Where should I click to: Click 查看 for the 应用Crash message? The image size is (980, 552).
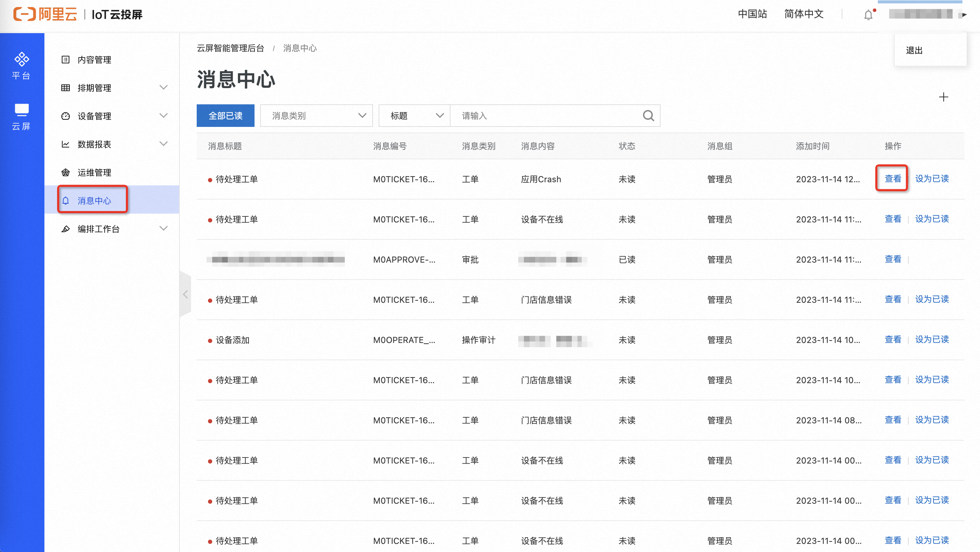pyautogui.click(x=893, y=178)
